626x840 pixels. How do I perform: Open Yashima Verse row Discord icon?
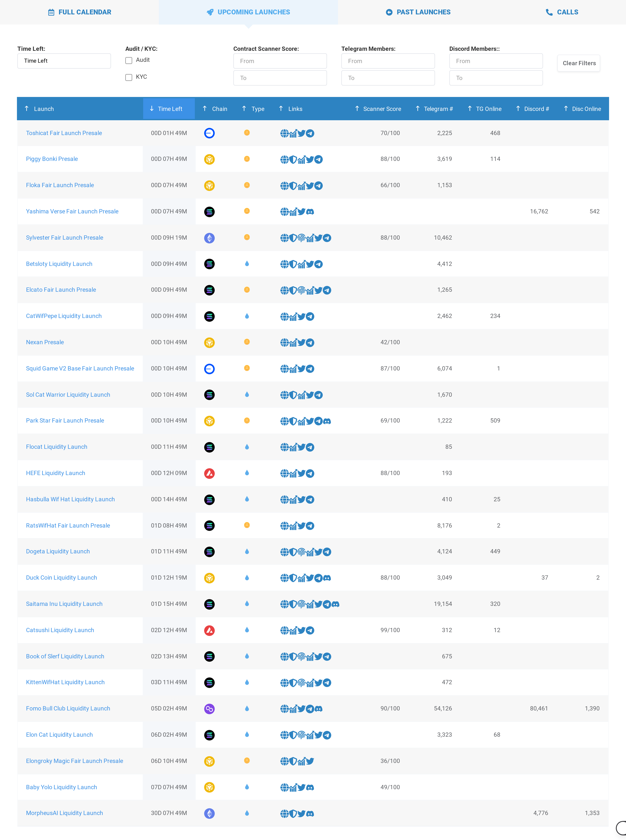click(310, 212)
